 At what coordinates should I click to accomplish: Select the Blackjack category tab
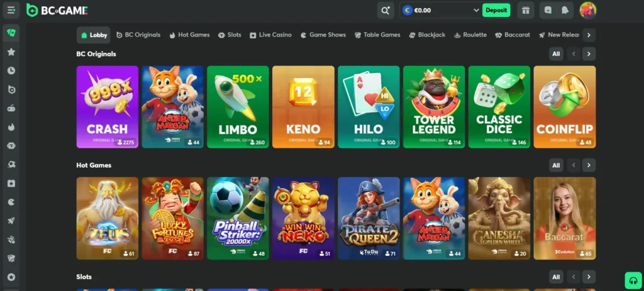(x=427, y=35)
